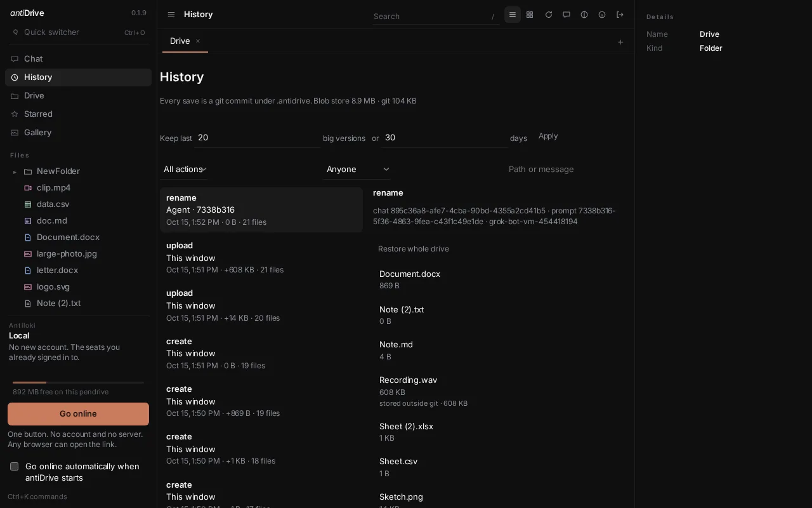Expand the NewFolder tree item
The image size is (812, 508).
(x=15, y=171)
